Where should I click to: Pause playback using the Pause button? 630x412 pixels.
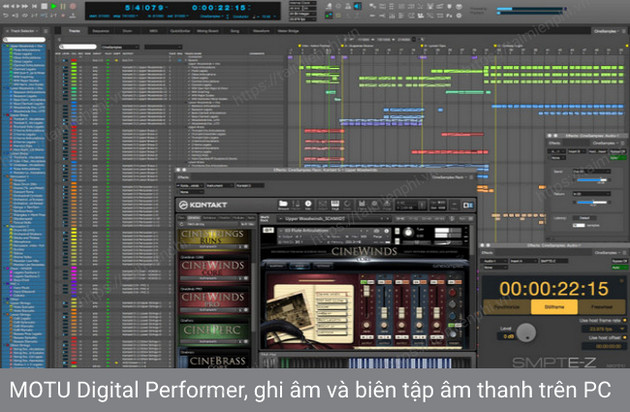tap(63, 6)
